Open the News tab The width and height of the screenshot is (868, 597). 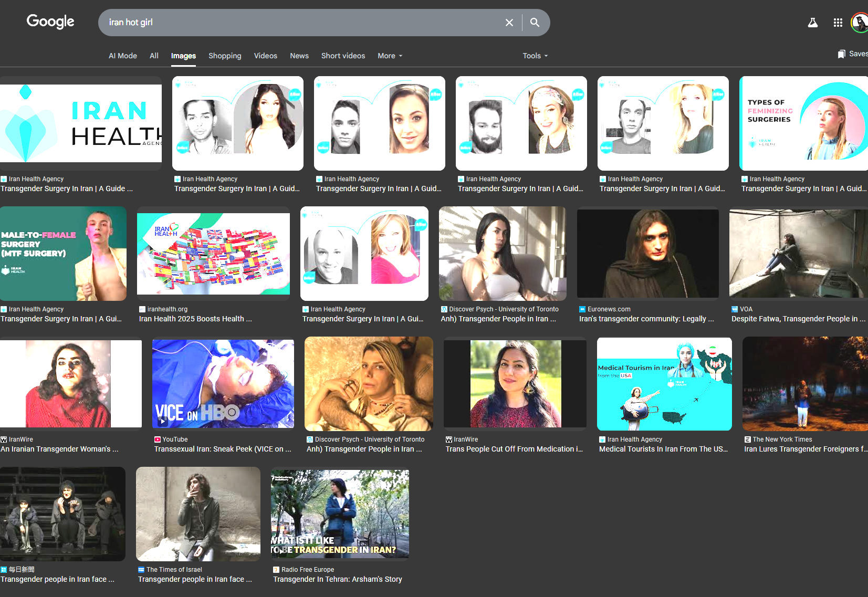pos(299,56)
